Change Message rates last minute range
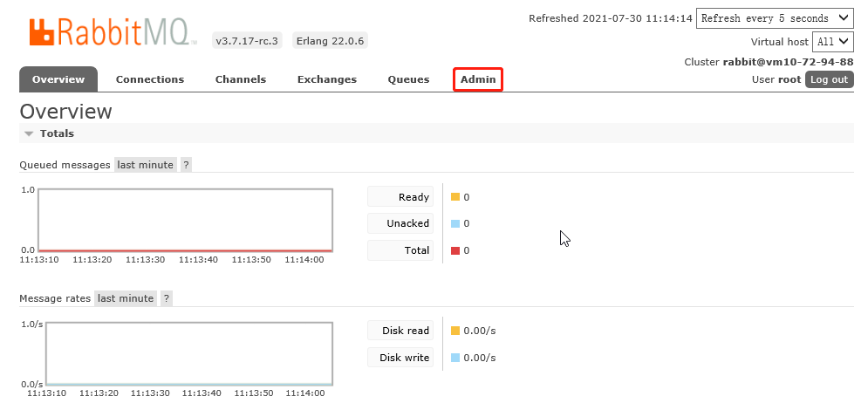Screen dimensions: 868x410 coord(126,298)
